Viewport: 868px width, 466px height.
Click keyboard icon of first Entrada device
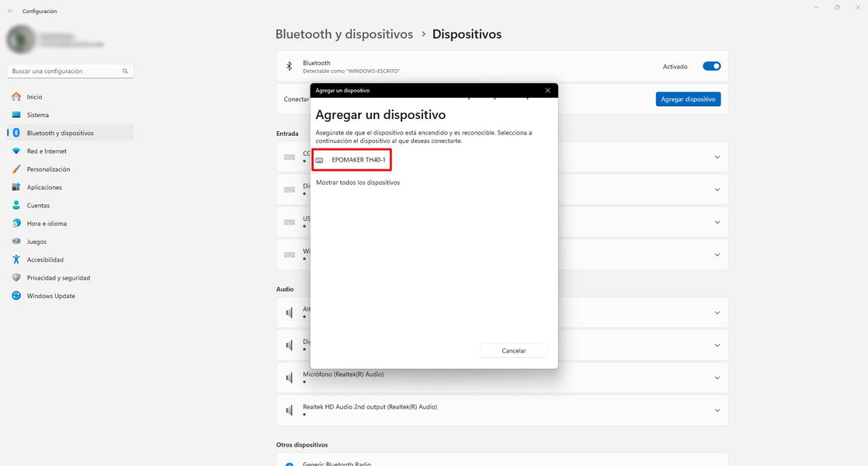pyautogui.click(x=289, y=157)
